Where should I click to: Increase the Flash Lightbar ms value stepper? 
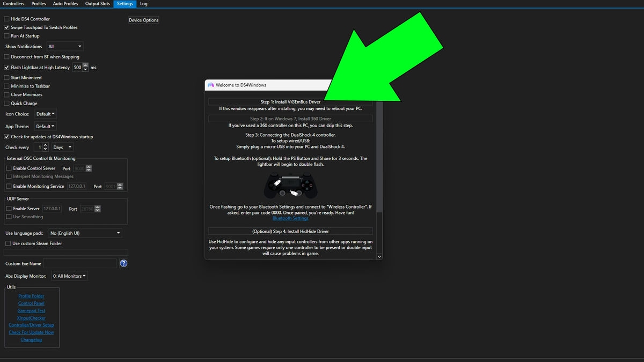pos(85,65)
